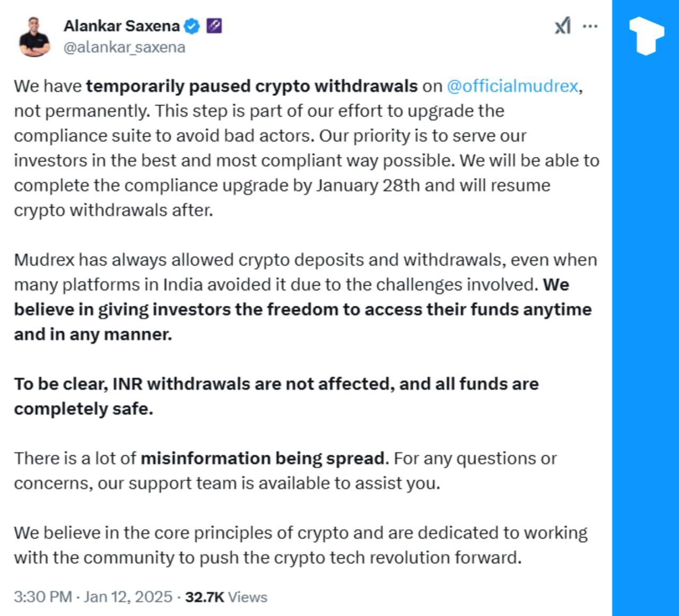Click bold text "misinformation being spread"
The width and height of the screenshot is (679, 616).
pos(263,458)
